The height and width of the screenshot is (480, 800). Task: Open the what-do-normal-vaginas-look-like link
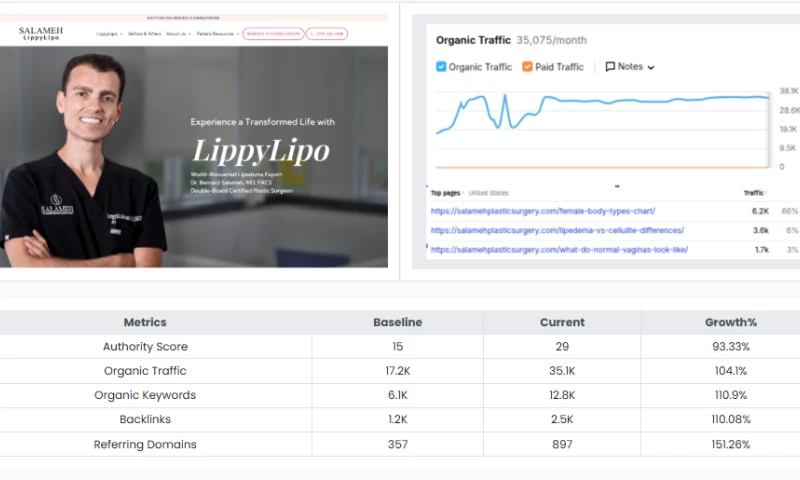(x=559, y=250)
